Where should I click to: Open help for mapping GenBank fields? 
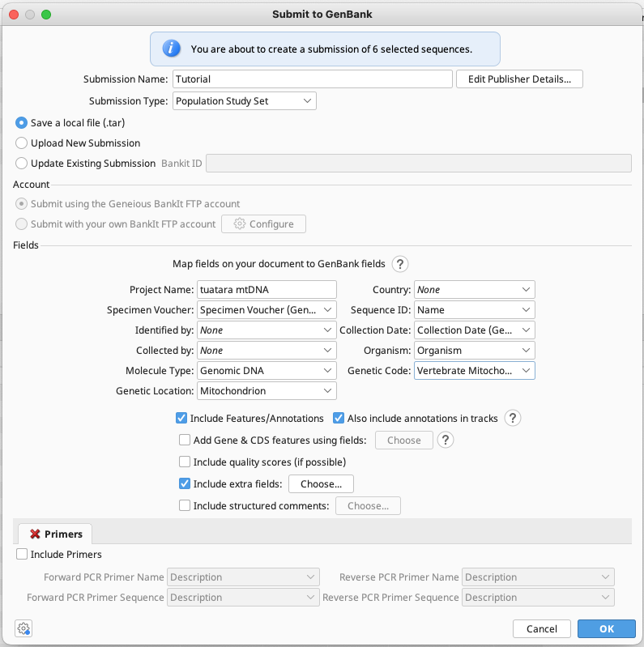point(399,264)
